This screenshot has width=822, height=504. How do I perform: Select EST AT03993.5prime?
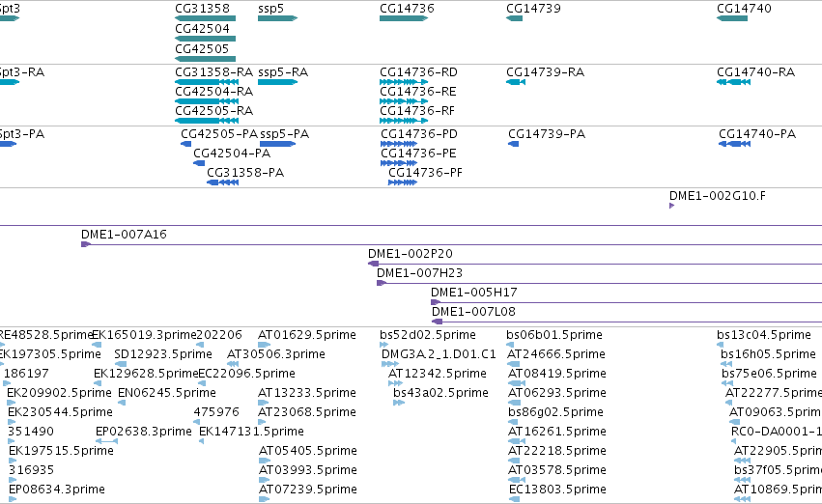tap(308, 471)
